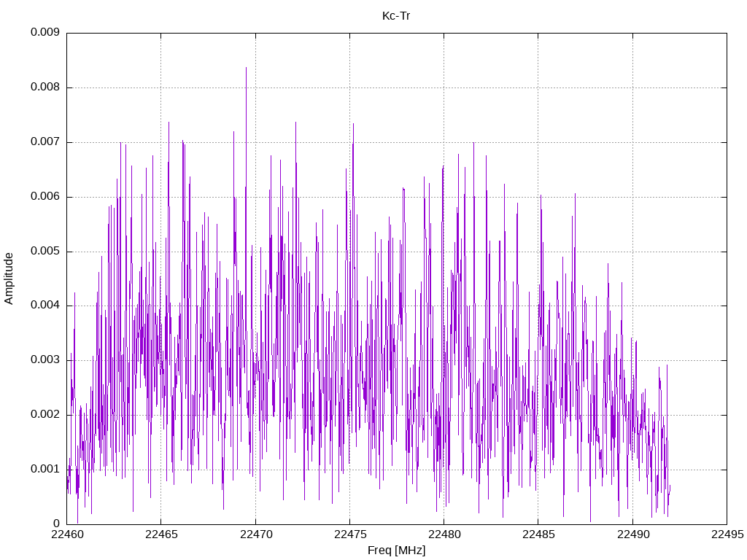
Task: Click the x-axis tick label 22480
Action: (444, 534)
